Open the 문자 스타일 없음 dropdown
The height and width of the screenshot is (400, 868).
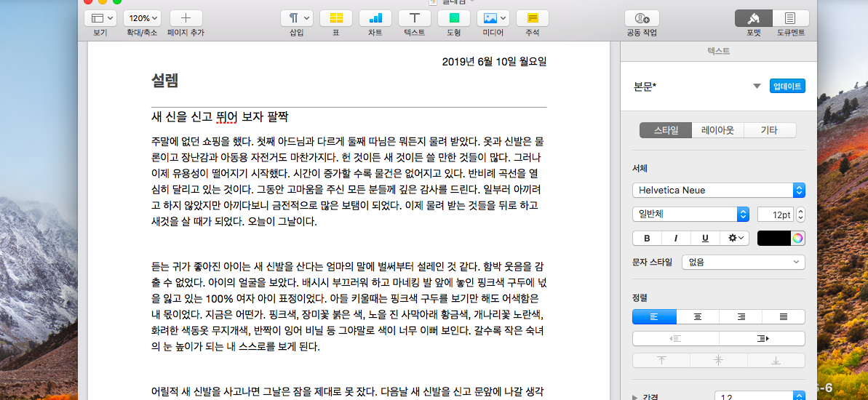point(744,263)
